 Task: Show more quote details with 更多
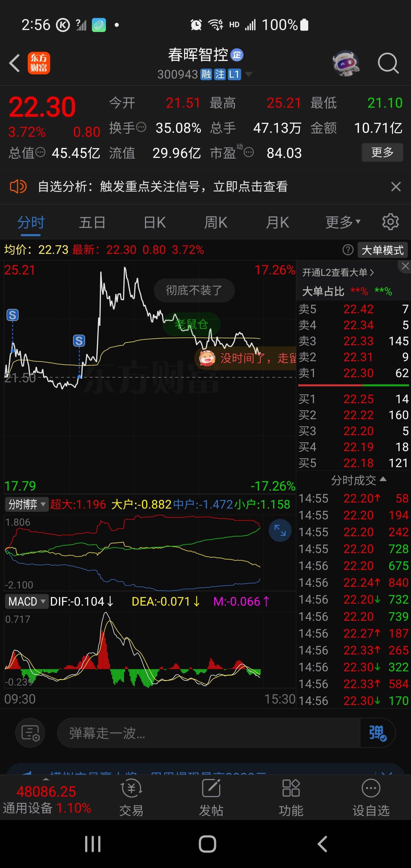tap(382, 152)
